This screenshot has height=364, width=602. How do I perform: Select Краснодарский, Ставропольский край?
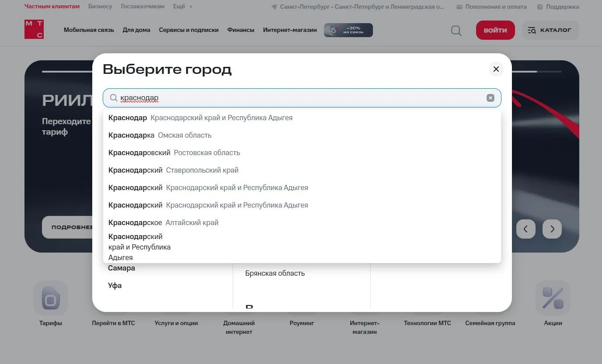(x=302, y=170)
